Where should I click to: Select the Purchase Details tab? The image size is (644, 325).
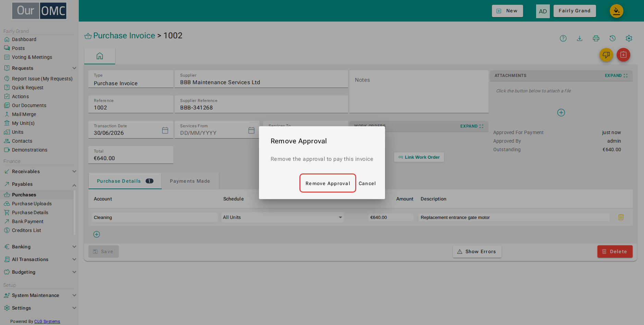click(125, 181)
